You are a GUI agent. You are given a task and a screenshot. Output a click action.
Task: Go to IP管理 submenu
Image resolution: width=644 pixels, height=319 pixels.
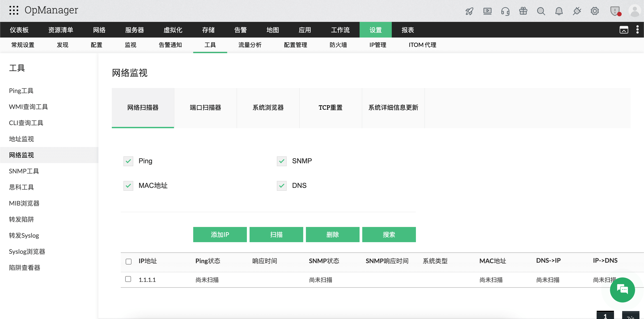pos(378,45)
